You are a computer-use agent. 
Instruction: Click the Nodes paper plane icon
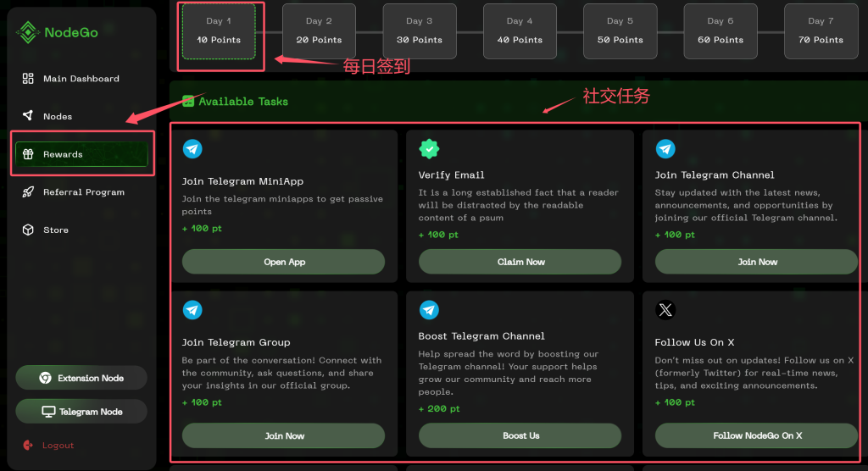click(x=28, y=115)
